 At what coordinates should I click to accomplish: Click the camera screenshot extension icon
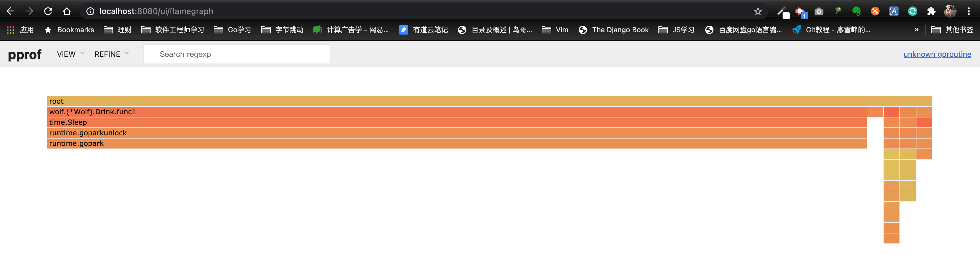tap(819, 11)
